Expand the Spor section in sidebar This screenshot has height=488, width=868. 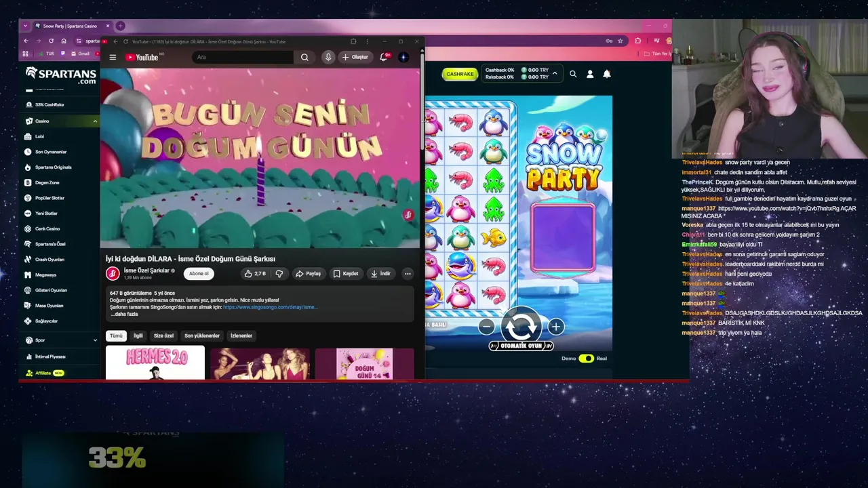[95, 340]
